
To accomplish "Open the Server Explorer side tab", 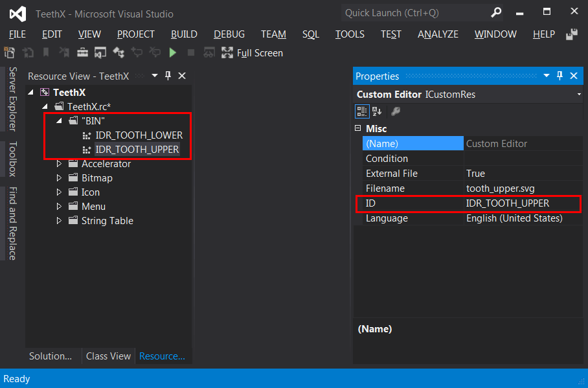I will tap(13, 99).
